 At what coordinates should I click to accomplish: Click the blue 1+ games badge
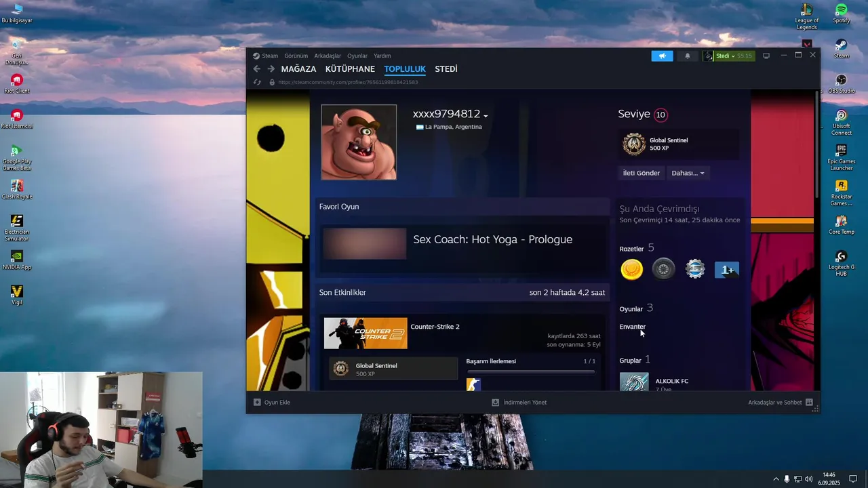click(x=727, y=270)
